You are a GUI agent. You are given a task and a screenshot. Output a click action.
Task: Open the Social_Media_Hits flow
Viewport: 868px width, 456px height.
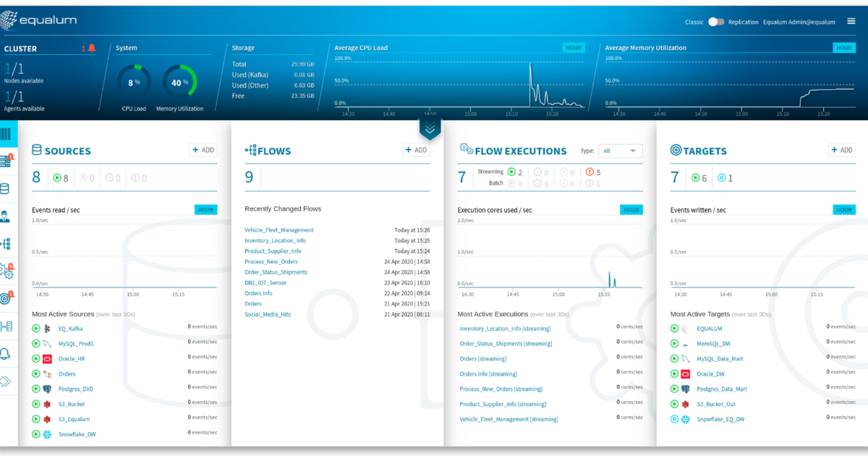(268, 314)
